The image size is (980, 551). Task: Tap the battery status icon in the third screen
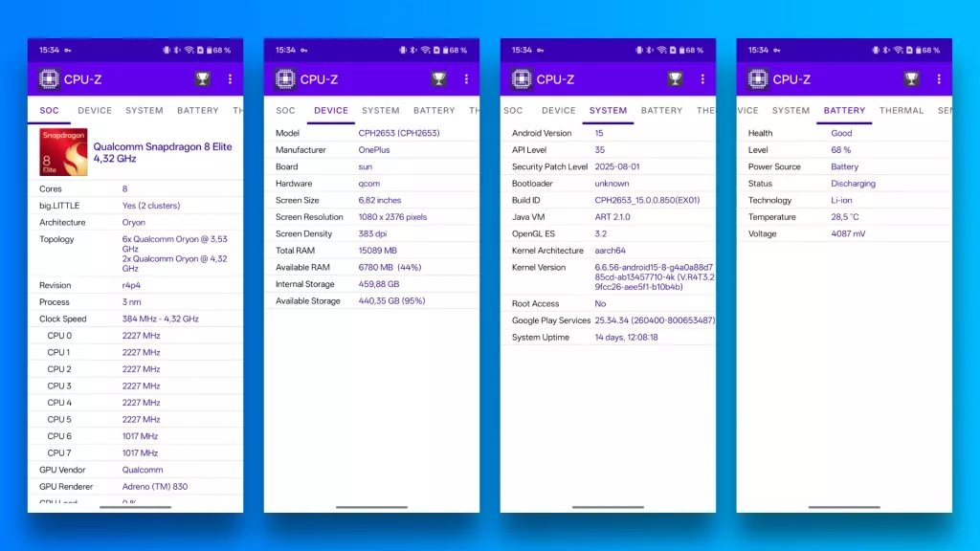(x=681, y=50)
